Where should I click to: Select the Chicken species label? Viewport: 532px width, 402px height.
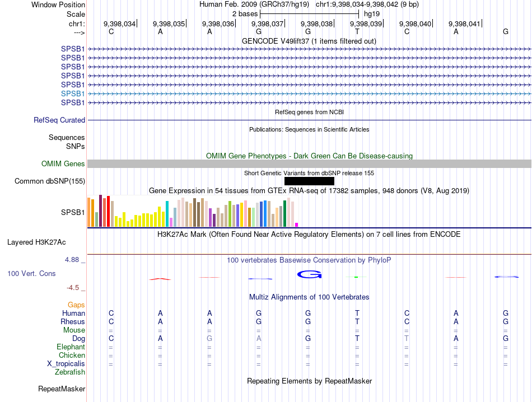pyautogui.click(x=72, y=355)
